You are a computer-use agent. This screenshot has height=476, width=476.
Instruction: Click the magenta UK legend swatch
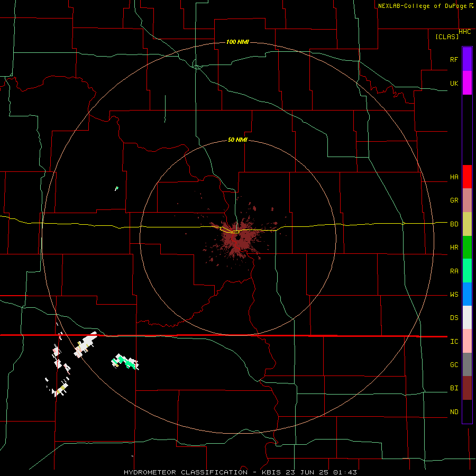click(467, 83)
